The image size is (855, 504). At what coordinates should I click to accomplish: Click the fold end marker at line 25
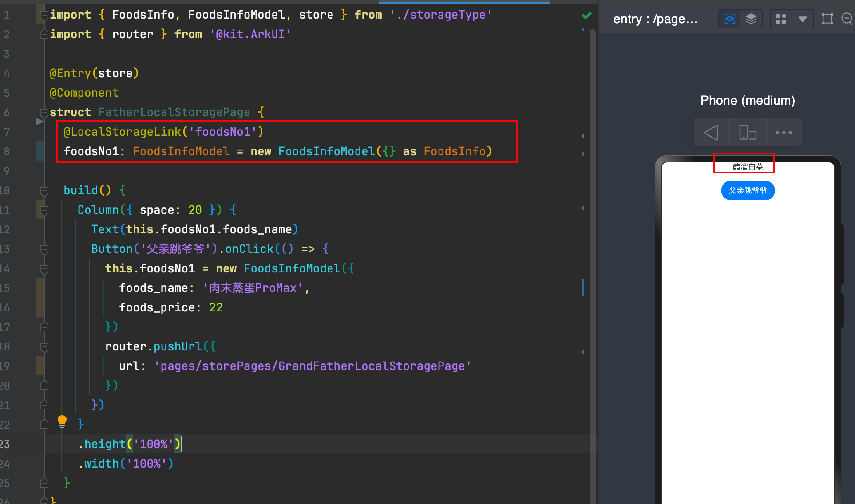tap(44, 483)
